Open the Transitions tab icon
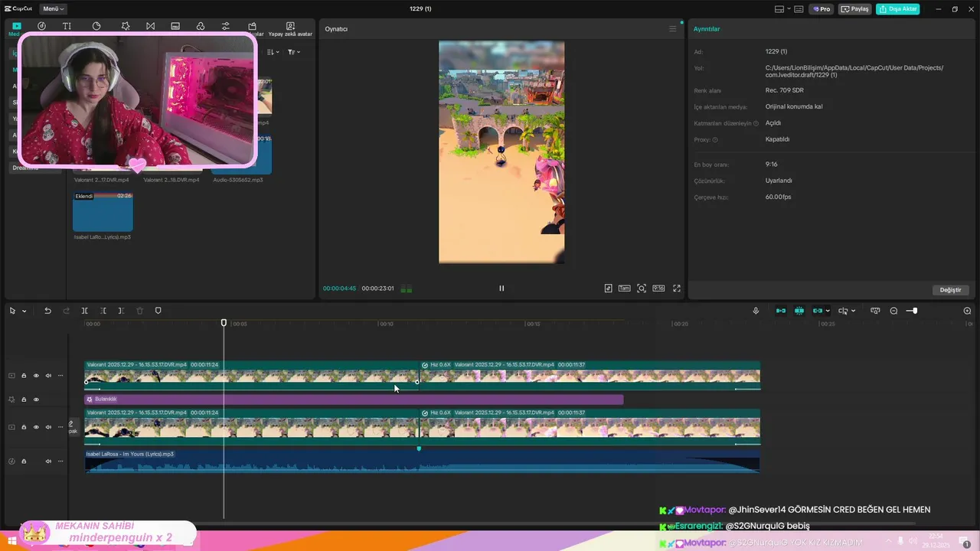 pos(151,26)
